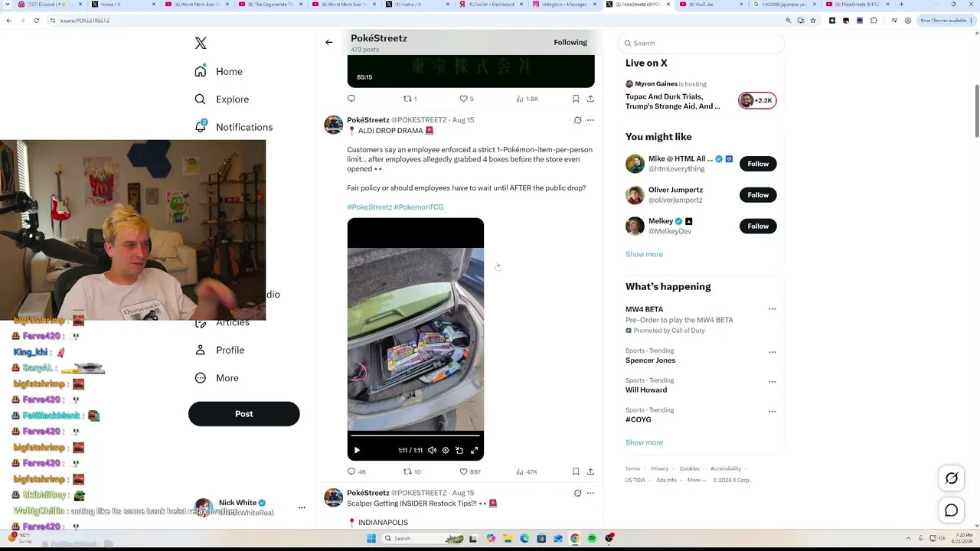Open account menu dots next to Nick White
The width and height of the screenshot is (980, 551).
(x=302, y=507)
